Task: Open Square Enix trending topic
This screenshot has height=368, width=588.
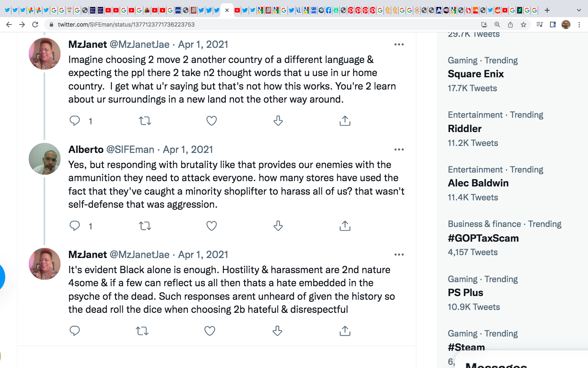Action: 476,74
